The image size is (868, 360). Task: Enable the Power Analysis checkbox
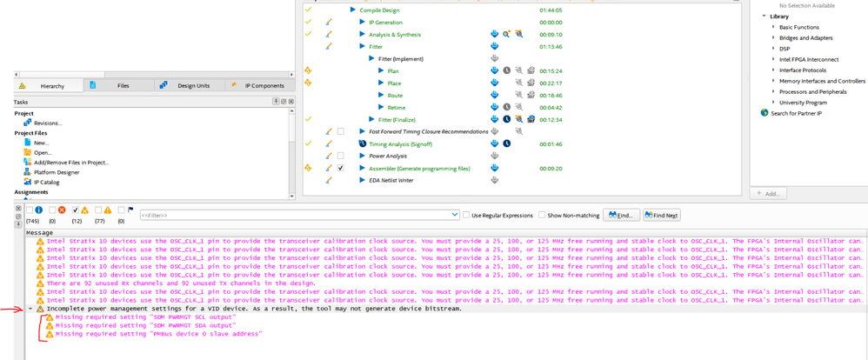pyautogui.click(x=341, y=157)
